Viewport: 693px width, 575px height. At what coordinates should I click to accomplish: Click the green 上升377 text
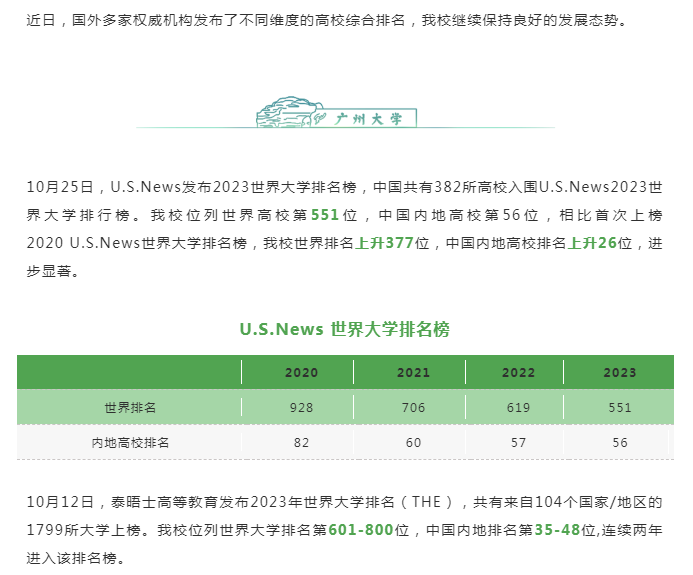[x=384, y=243]
